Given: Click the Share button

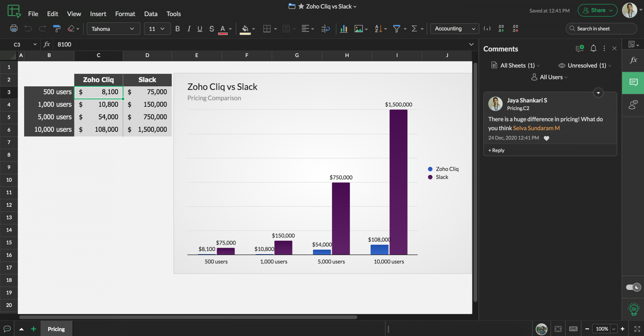Looking at the screenshot, I should pos(597,10).
